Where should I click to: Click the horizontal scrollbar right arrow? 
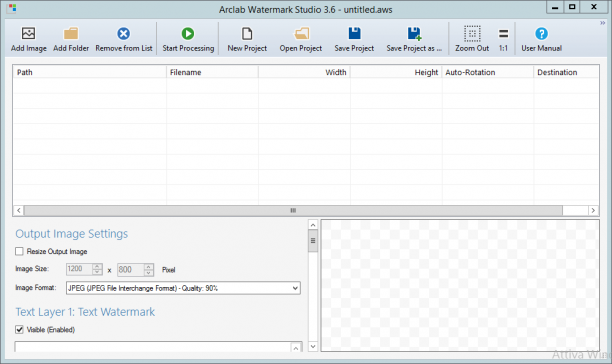593,210
